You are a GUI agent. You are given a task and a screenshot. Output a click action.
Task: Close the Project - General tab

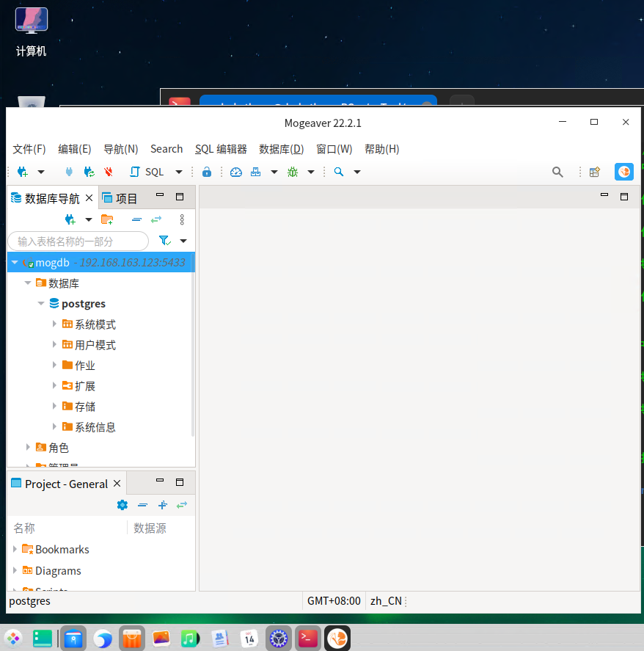point(117,484)
